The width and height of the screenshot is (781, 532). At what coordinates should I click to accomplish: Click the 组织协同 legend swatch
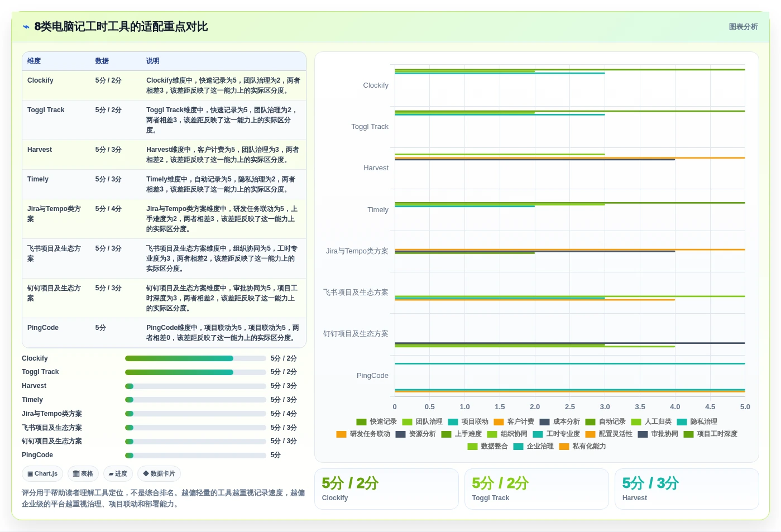pos(492,434)
